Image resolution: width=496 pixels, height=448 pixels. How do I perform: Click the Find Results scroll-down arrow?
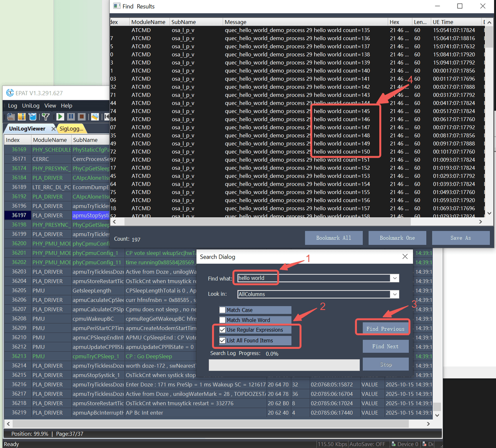click(x=489, y=213)
